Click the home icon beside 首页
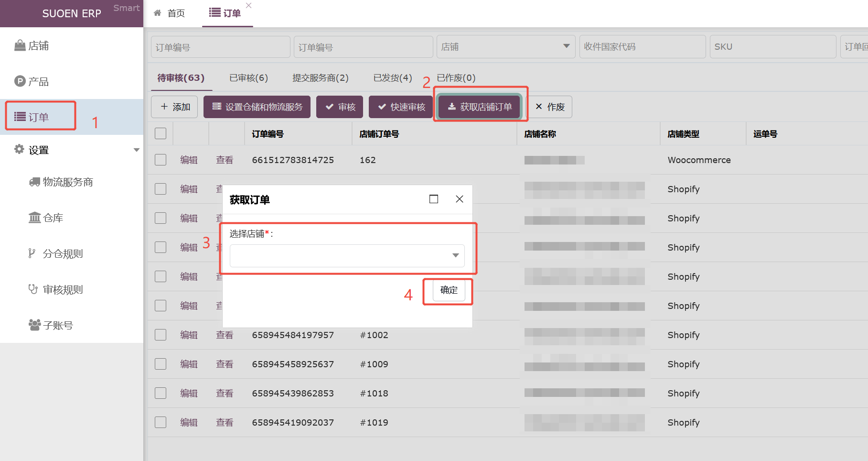This screenshot has height=461, width=868. click(x=158, y=13)
